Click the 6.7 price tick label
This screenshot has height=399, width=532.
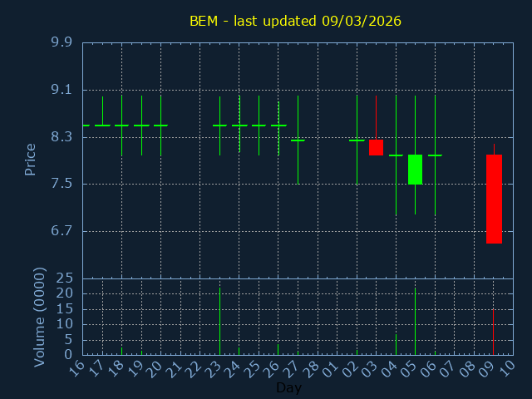[61, 231]
